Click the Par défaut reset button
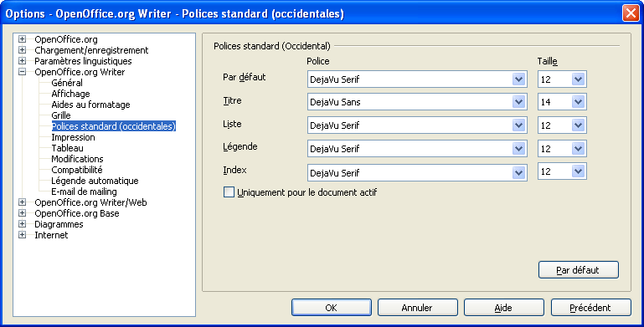This screenshot has height=327, width=644. pos(579,270)
